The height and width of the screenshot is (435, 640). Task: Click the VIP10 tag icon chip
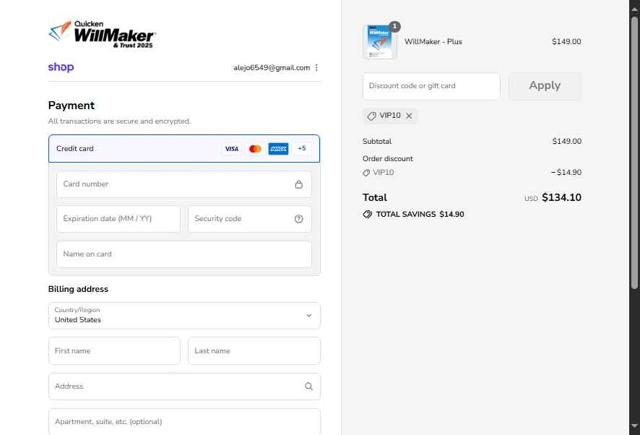click(x=371, y=116)
